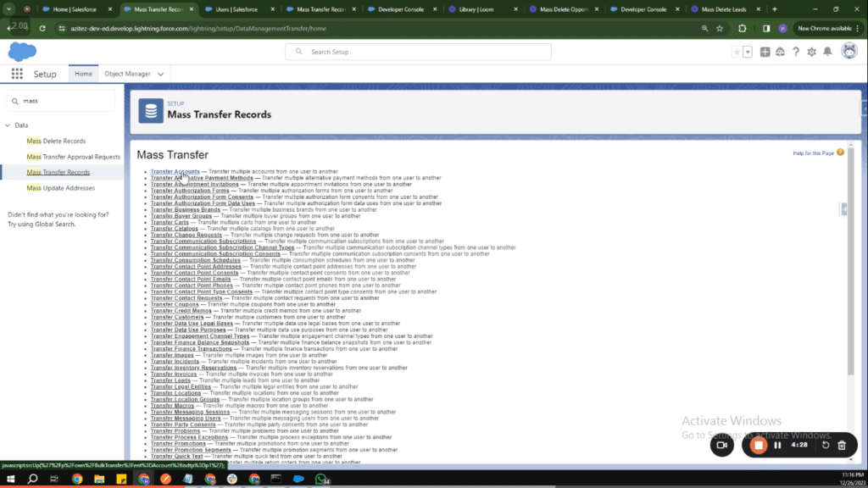Toggle the Loom camera icon
The width and height of the screenshot is (868, 488).
coord(722,446)
